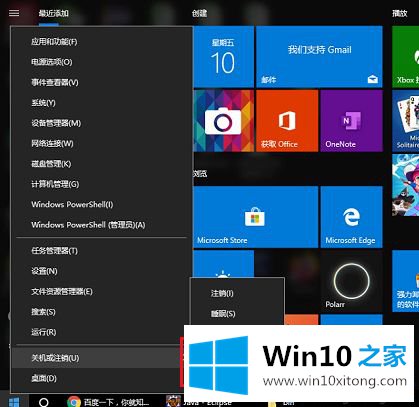
Task: Open 运行(R) menu item
Action: point(101,332)
